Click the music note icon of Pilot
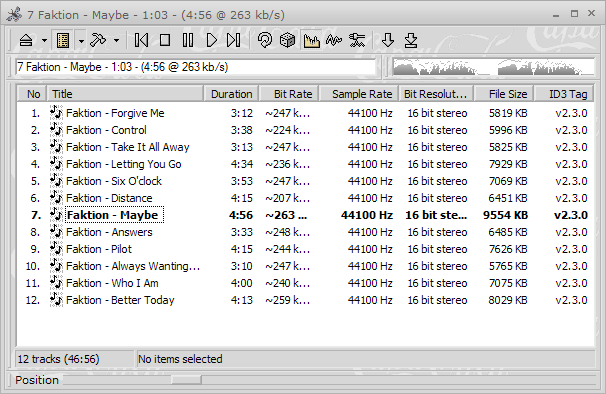 (x=56, y=249)
